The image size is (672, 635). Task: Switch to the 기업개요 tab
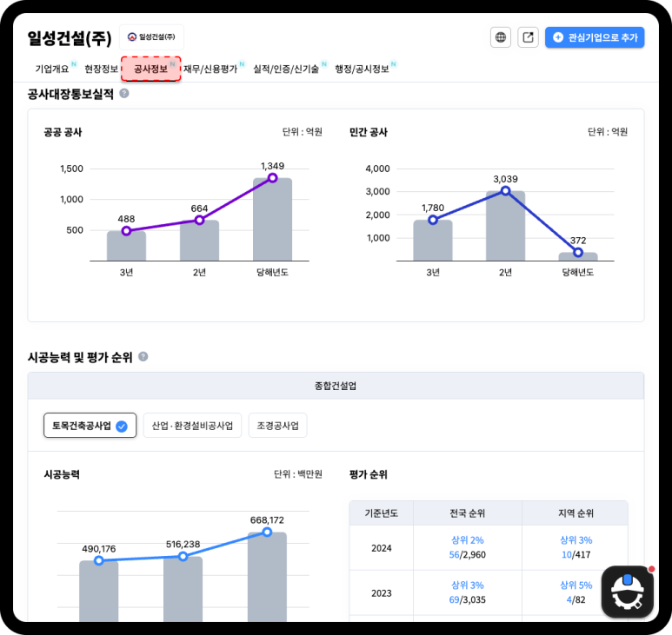pos(52,69)
